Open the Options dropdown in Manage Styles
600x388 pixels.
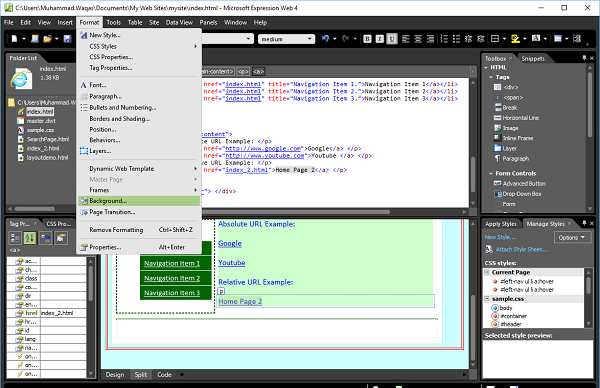pos(572,238)
